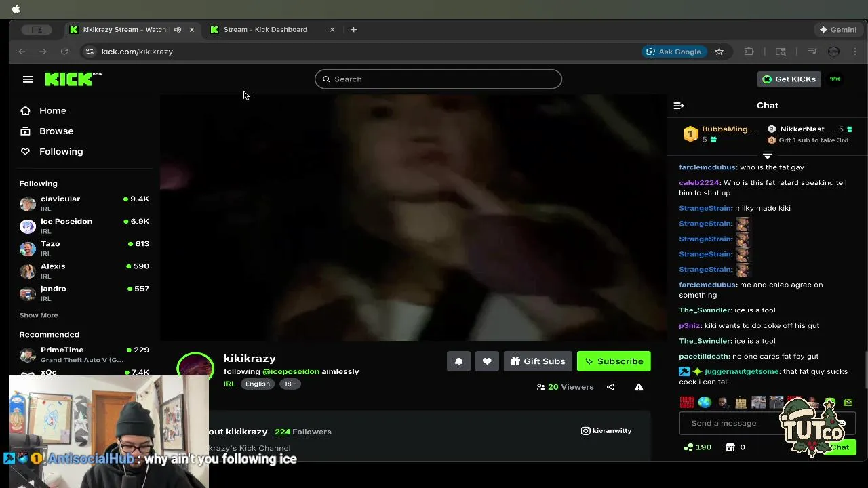
Task: Click username caleb2224 in chat
Action: point(699,183)
